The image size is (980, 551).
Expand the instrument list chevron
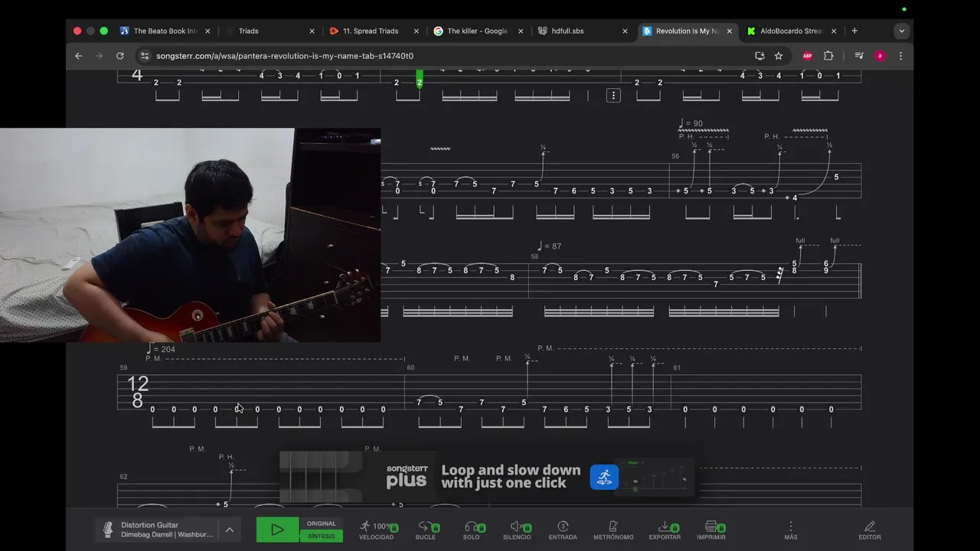229,530
